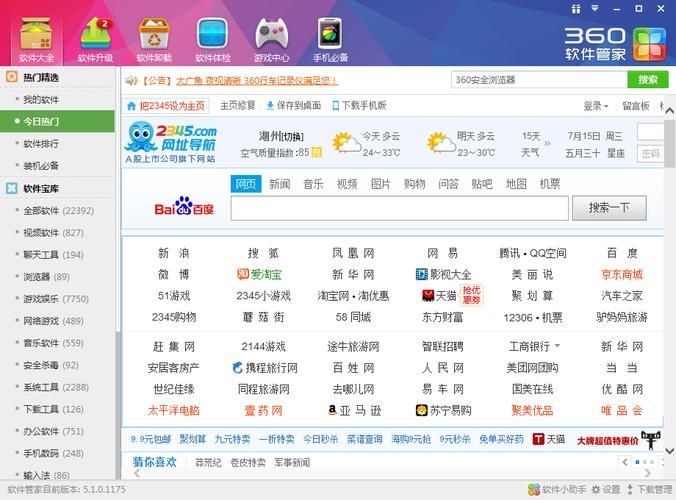Screen dimensions: 676x500
Task: Open the title bar dropdown menu arrow
Action: pyautogui.click(x=595, y=8)
